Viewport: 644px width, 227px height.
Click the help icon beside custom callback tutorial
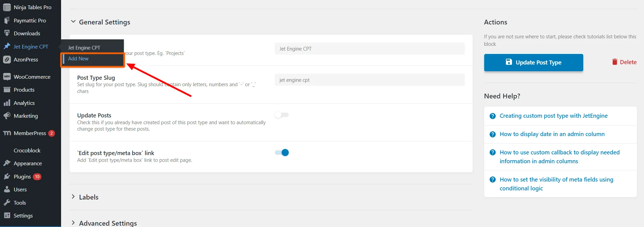pos(493,153)
